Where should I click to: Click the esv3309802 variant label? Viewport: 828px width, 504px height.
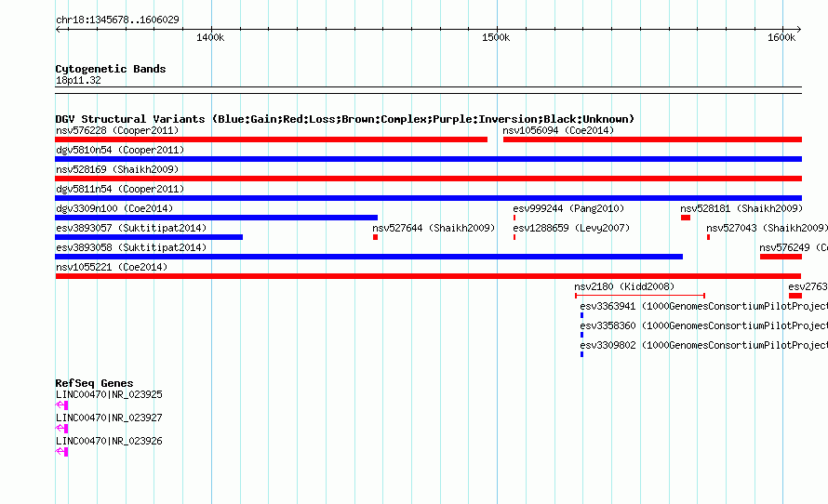click(704, 345)
